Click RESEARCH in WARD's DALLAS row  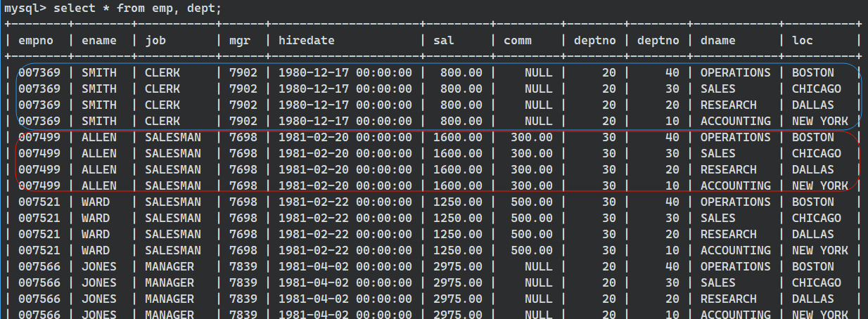(729, 234)
